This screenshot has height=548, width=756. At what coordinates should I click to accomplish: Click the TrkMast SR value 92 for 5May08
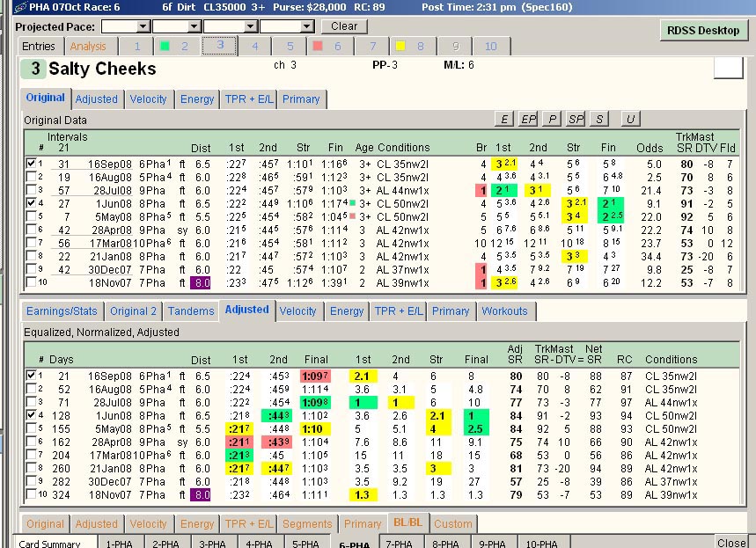pyautogui.click(x=686, y=217)
